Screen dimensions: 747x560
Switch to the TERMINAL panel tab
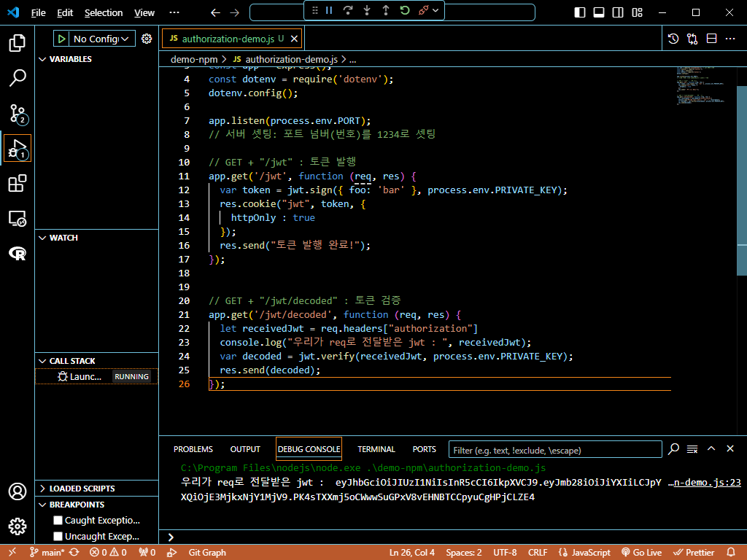point(376,449)
